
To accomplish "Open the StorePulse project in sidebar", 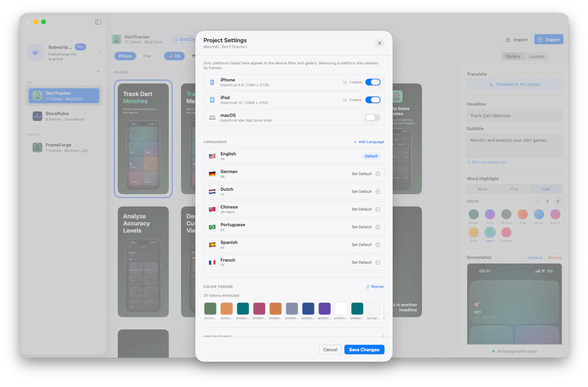I will [x=64, y=116].
